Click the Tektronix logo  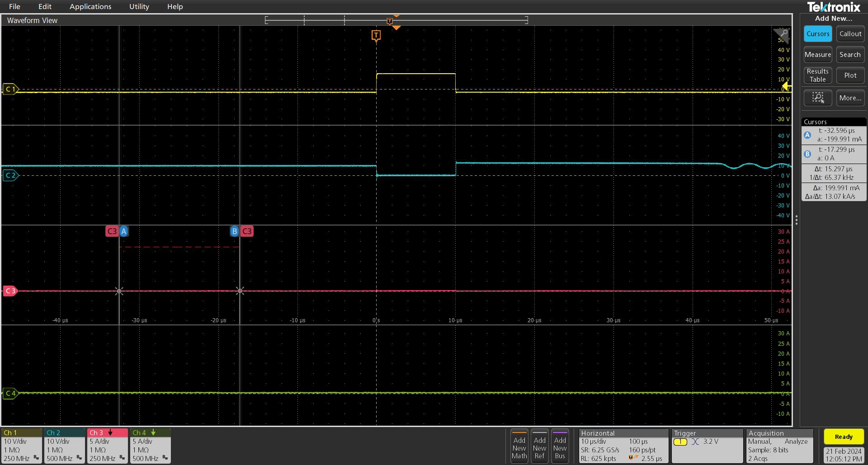834,7
